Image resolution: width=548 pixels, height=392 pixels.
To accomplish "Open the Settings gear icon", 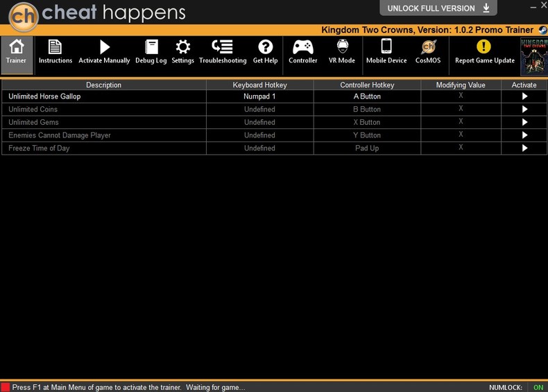I will coord(183,47).
